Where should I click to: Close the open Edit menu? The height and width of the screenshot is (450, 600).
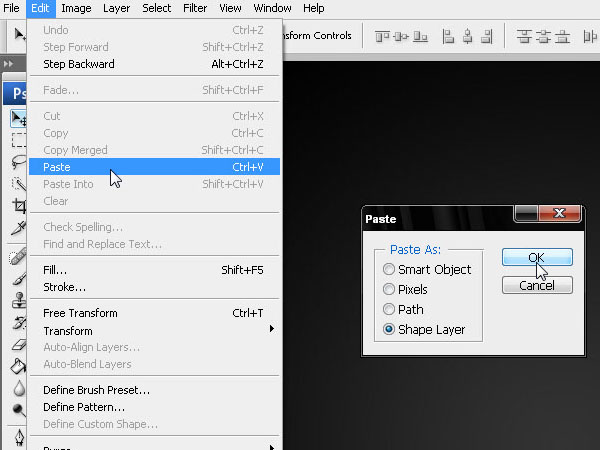(40, 8)
